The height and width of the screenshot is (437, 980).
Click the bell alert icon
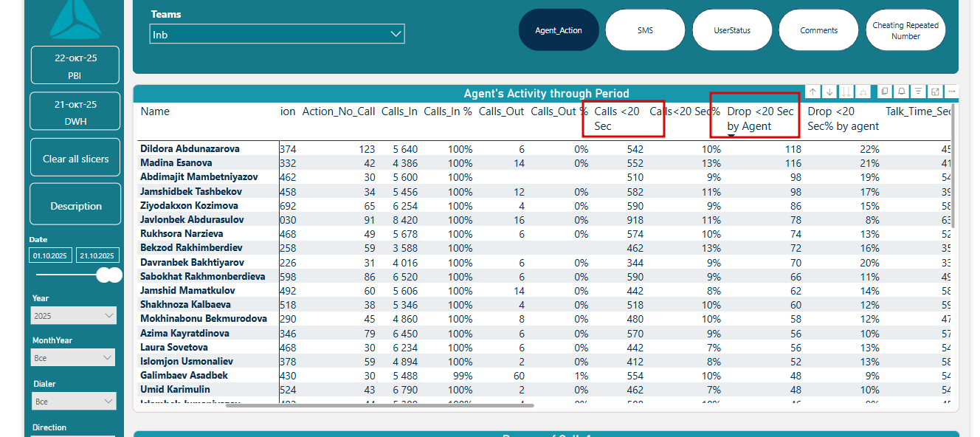tap(901, 92)
